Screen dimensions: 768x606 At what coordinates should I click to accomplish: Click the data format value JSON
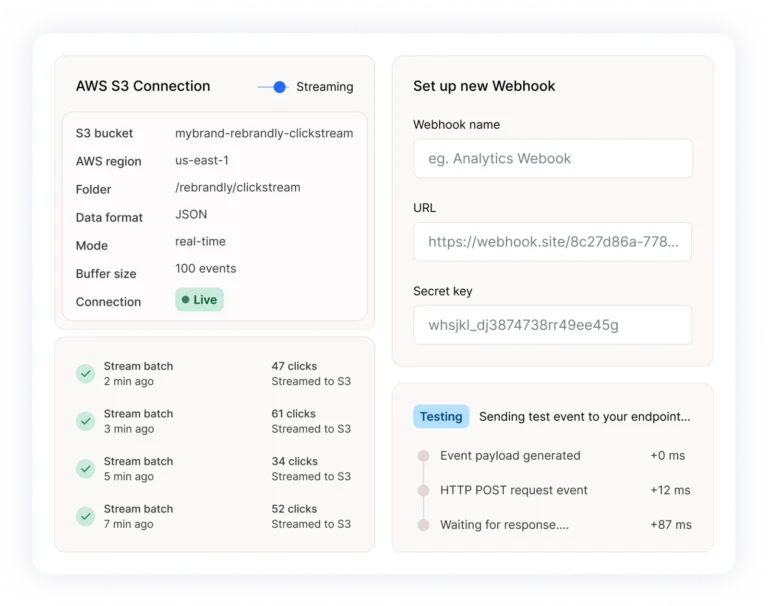191,215
